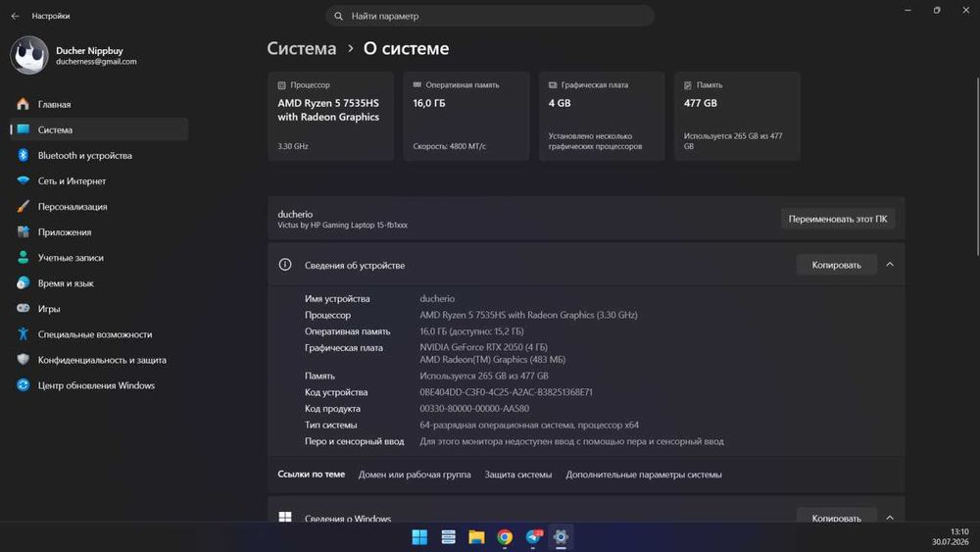Click the Система breadcrumb link
The width and height of the screenshot is (980, 552).
(301, 48)
